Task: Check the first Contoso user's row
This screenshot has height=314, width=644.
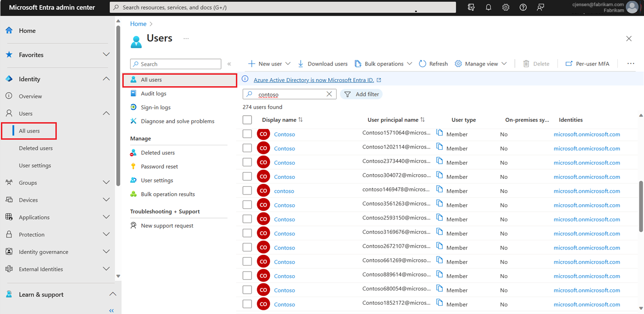Action: coord(247,134)
